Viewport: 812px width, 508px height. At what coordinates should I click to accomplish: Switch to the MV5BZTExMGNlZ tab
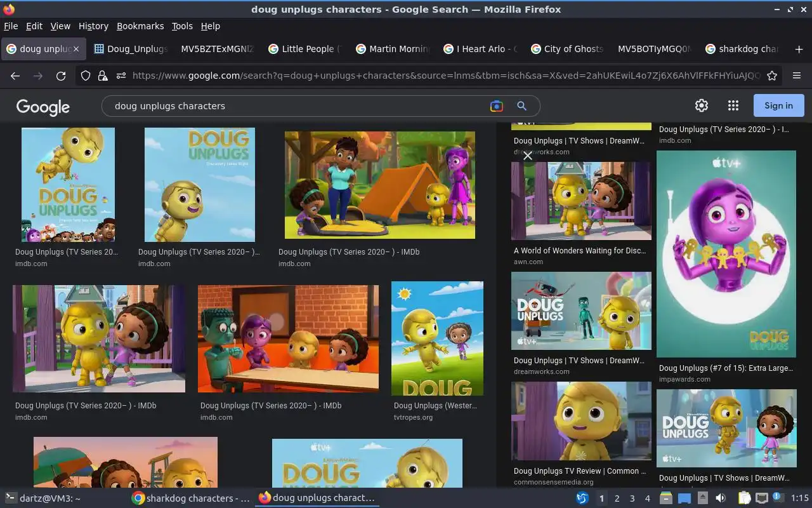tap(217, 49)
